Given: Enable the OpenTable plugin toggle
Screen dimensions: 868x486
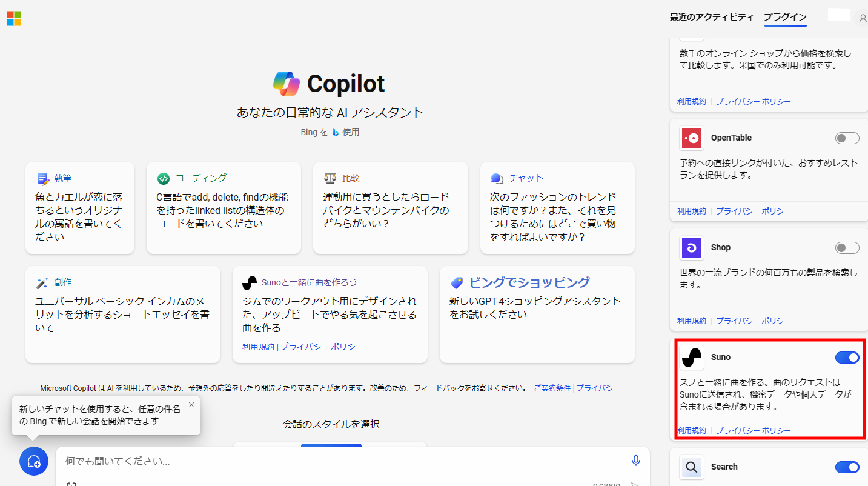Looking at the screenshot, I should [x=847, y=138].
